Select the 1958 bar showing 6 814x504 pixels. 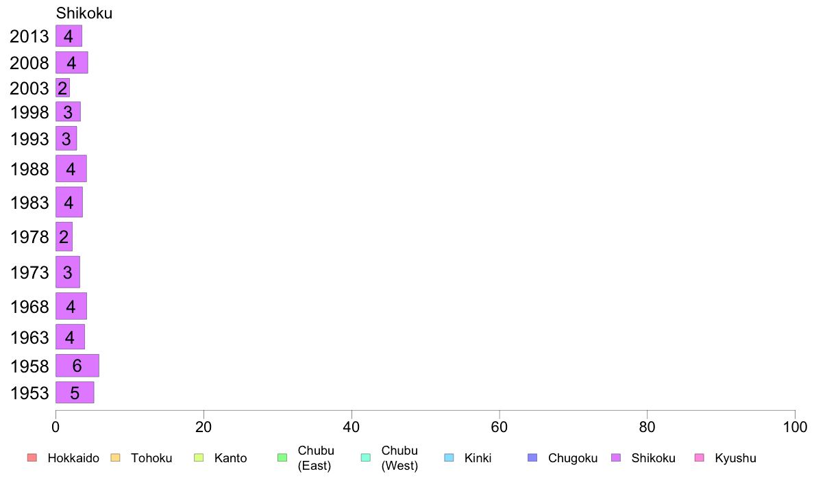coord(77,366)
